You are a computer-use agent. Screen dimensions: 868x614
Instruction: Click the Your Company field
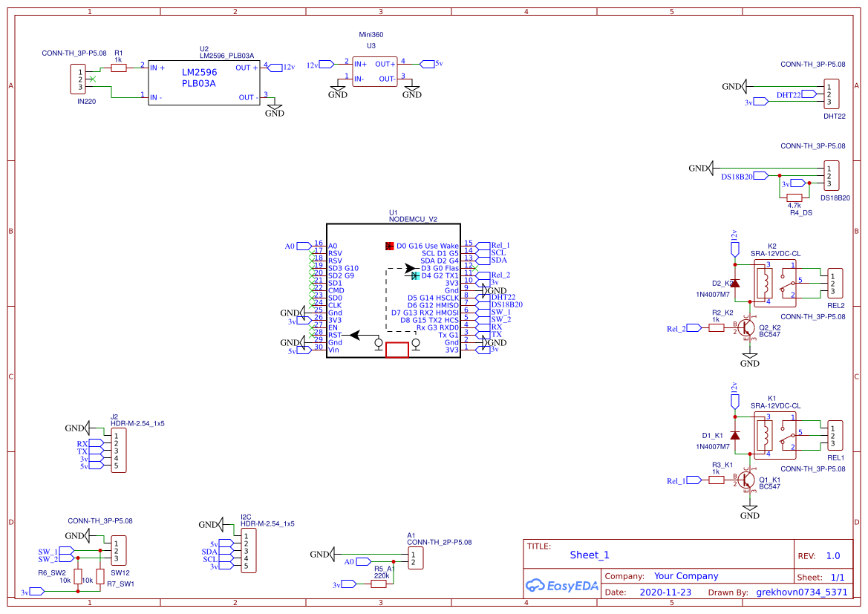(x=686, y=576)
